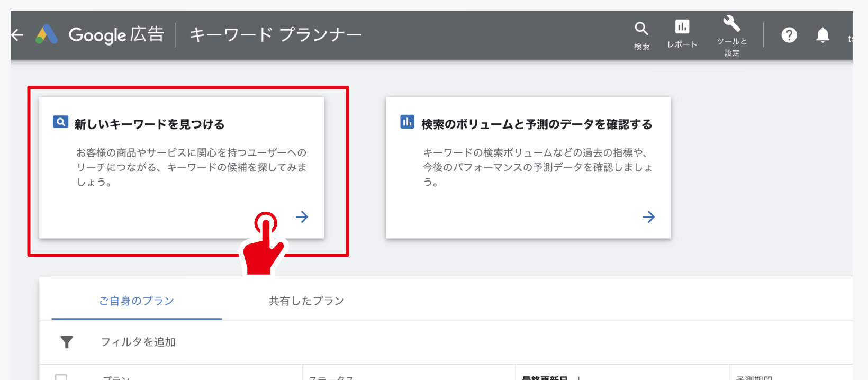Click the プラン column header
868x380 pixels.
[x=116, y=377]
